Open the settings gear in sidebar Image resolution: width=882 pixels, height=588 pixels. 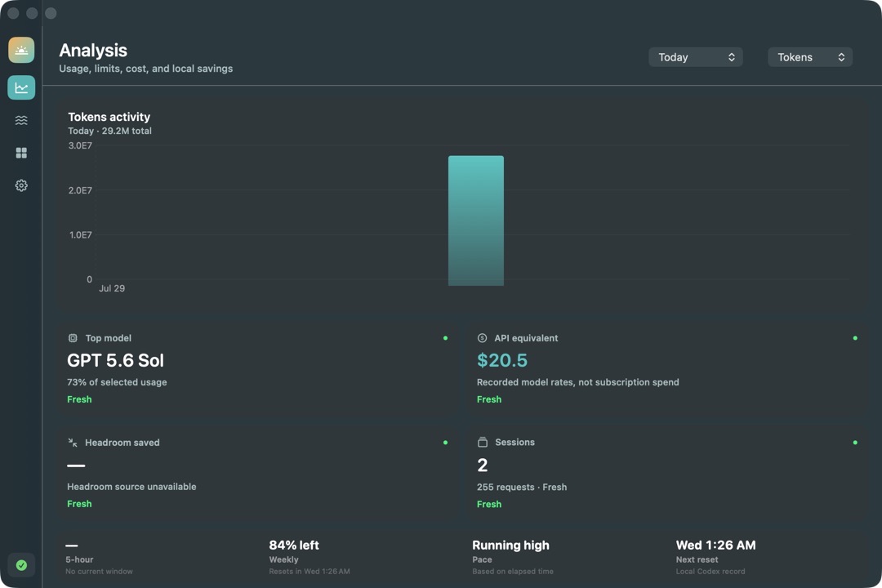[x=21, y=185]
